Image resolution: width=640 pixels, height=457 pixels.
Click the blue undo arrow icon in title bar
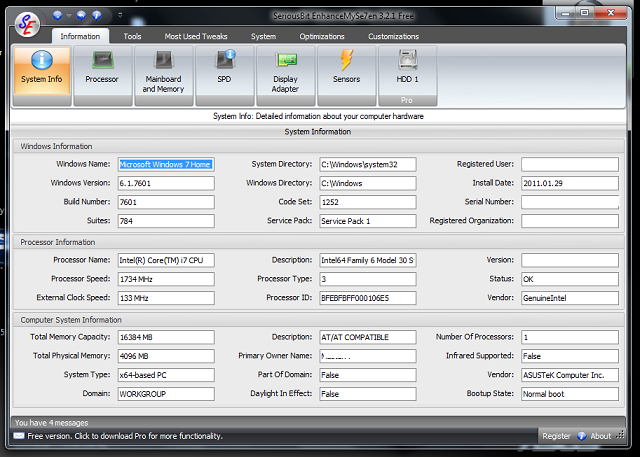point(81,16)
